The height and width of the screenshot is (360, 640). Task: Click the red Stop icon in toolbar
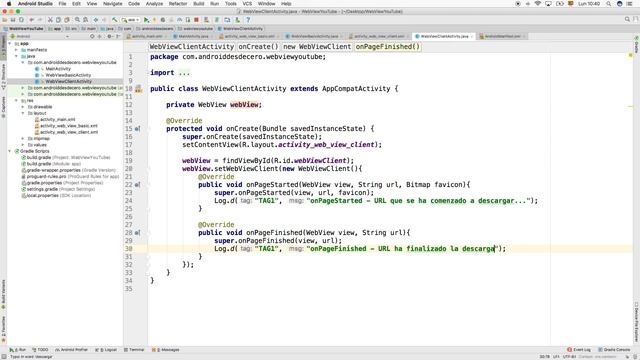196,20
